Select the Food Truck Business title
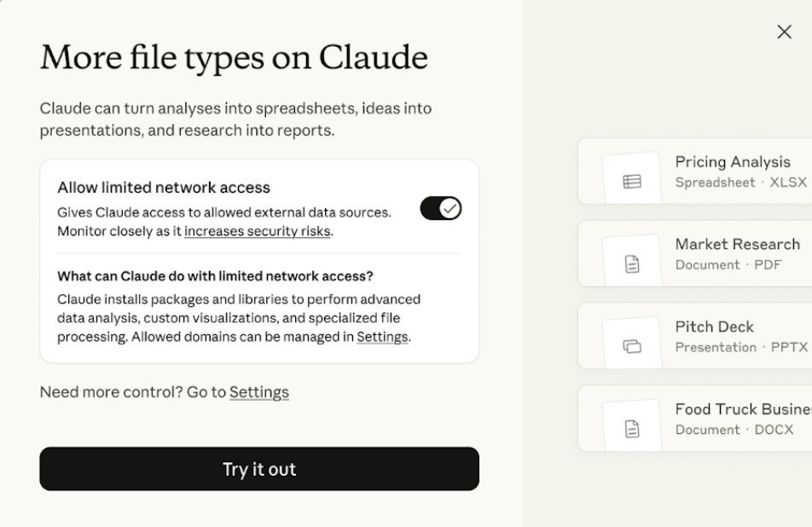812x527 pixels. point(742,409)
